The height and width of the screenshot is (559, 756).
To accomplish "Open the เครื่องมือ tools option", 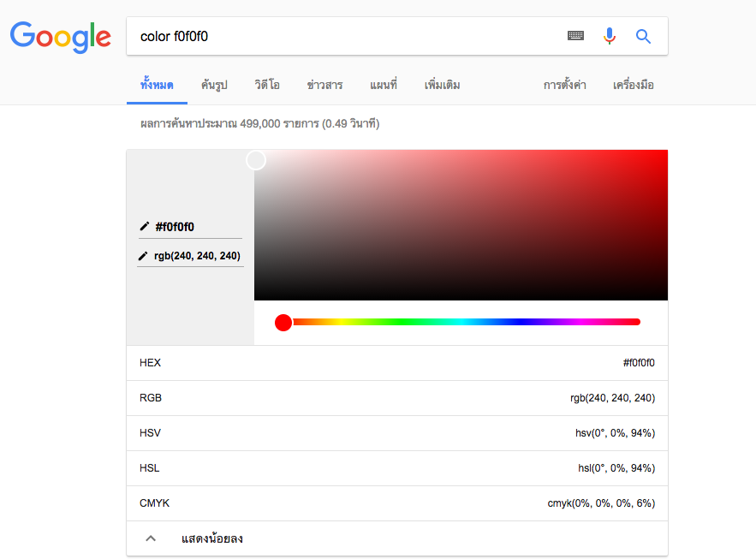I will [633, 85].
